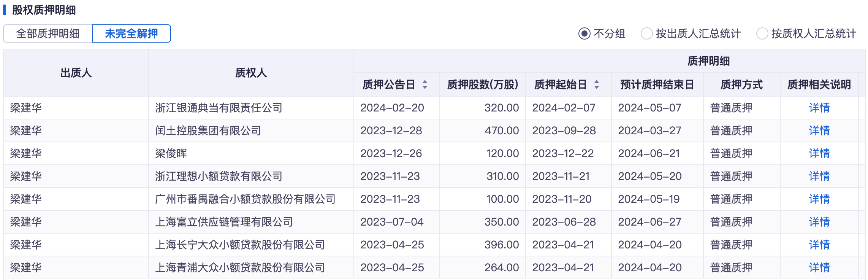Sort by 质押公告日 sort arrows
This screenshot has width=868, height=280.
(425, 84)
